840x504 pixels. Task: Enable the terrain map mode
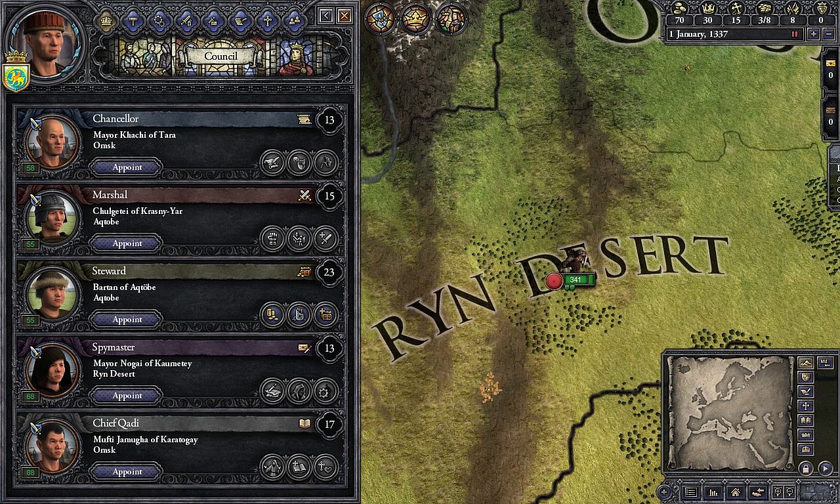pyautogui.click(x=805, y=363)
